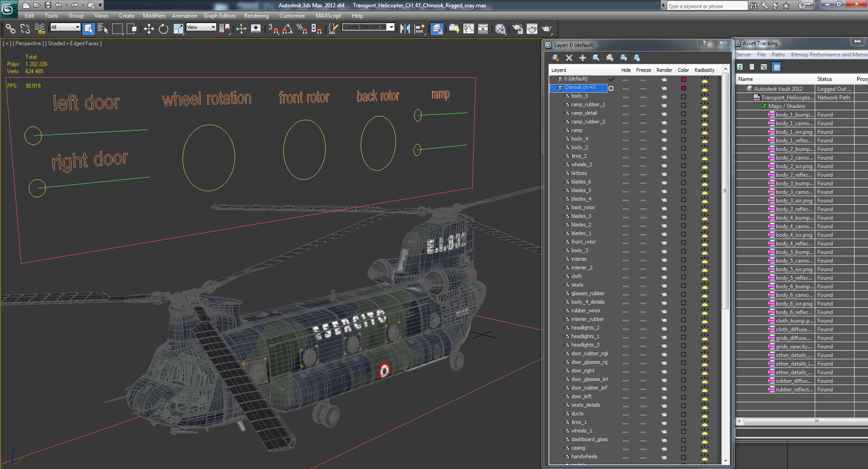Open Select by Name dialog
The width and height of the screenshot is (868, 469).
(x=103, y=28)
